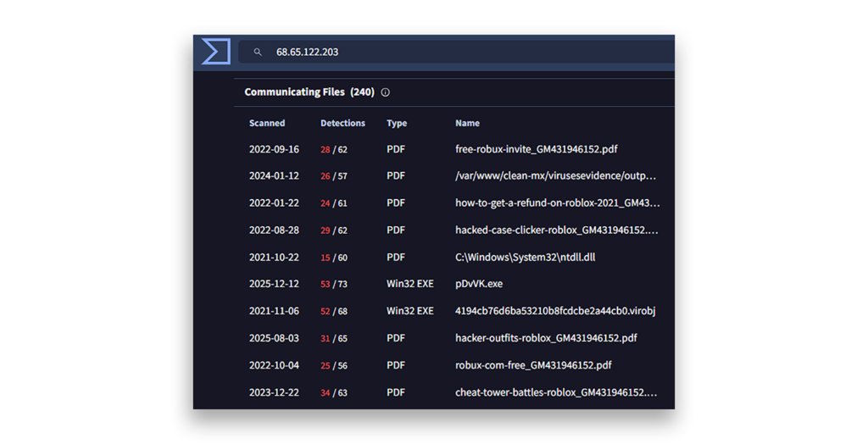Viewport: 868px width, 444px height.
Task: Click the scan date 2024-01-12
Action: (274, 175)
